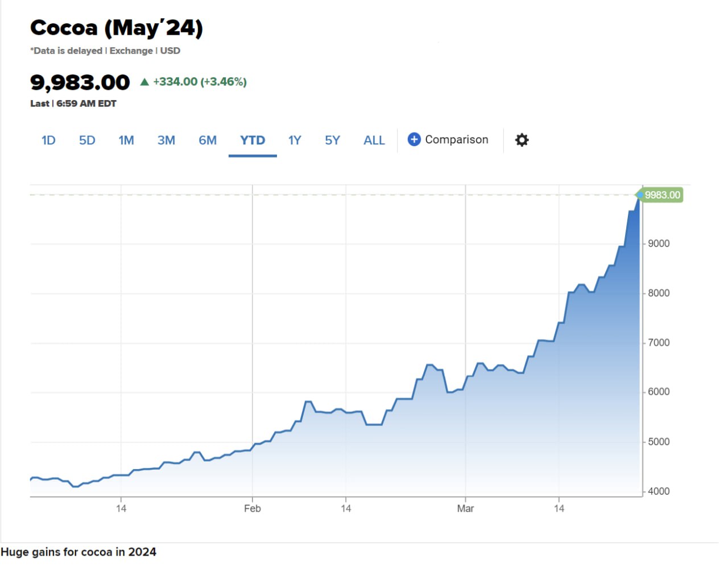Switch to the 1D time range
This screenshot has width=728, height=567.
click(x=48, y=140)
